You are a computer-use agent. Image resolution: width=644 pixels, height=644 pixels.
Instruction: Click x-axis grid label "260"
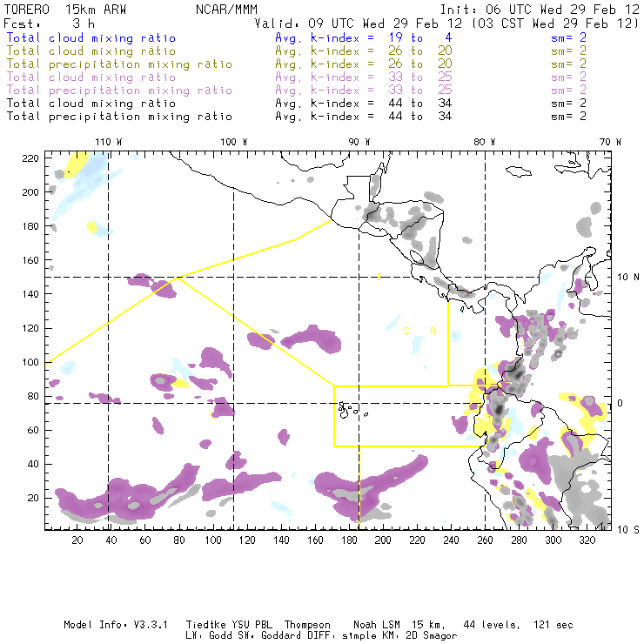(485, 540)
